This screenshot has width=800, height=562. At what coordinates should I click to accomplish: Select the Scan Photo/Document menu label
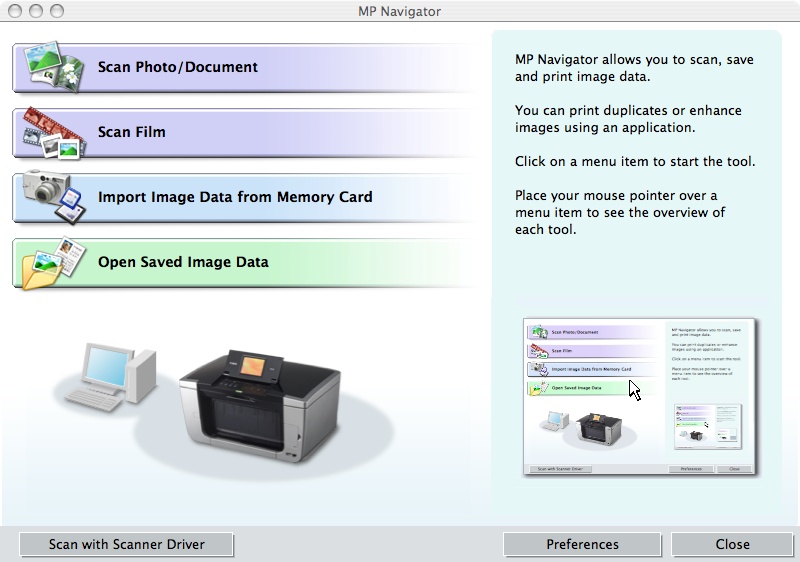pyautogui.click(x=178, y=67)
